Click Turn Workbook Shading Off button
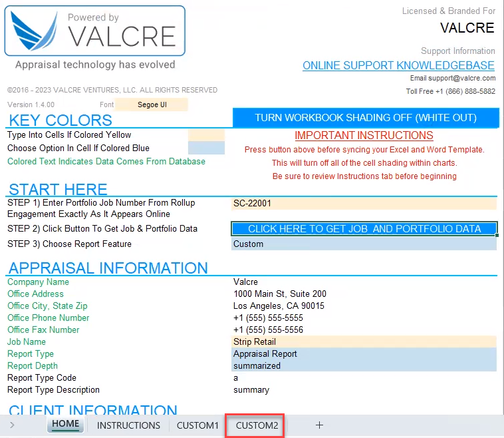Image resolution: width=504 pixels, height=438 pixels. [x=366, y=118]
